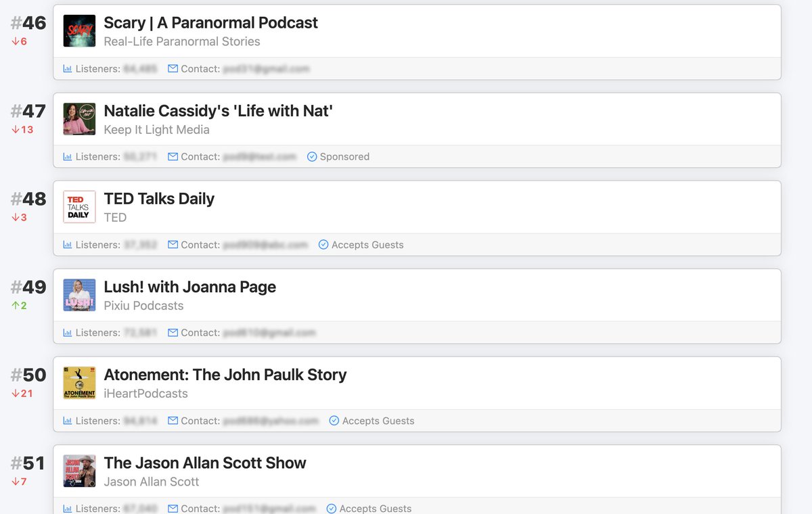Viewport: 812px width, 514px height.
Task: Click TED Talks Daily logo thumbnail
Action: pyautogui.click(x=79, y=207)
